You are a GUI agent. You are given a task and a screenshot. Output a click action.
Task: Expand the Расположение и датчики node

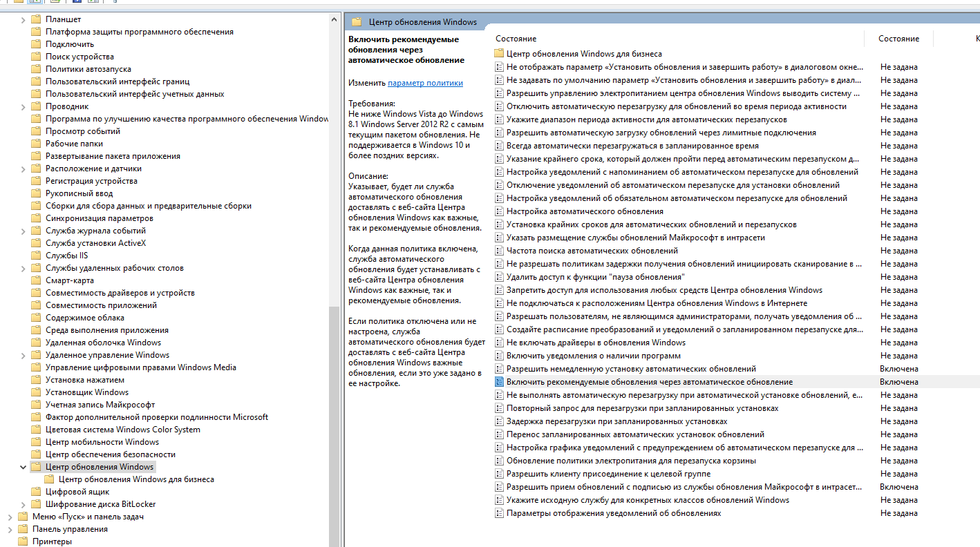(x=23, y=169)
